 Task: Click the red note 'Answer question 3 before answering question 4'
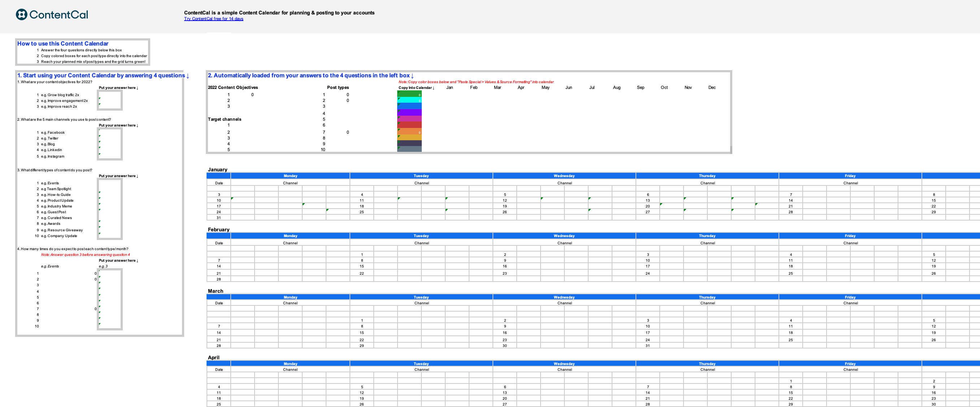(85, 255)
